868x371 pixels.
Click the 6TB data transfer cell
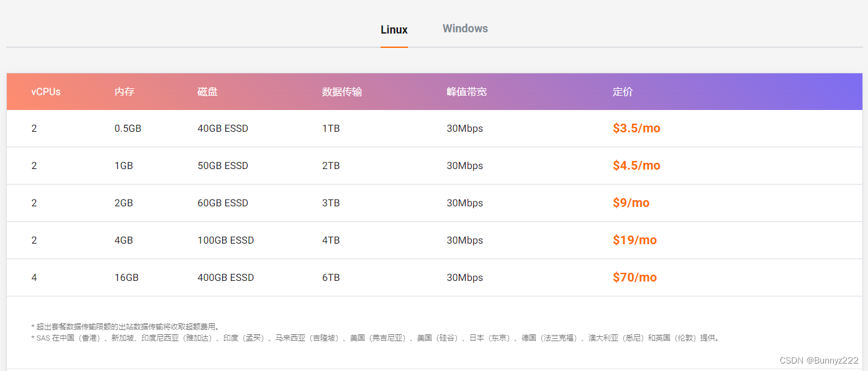[x=331, y=277]
